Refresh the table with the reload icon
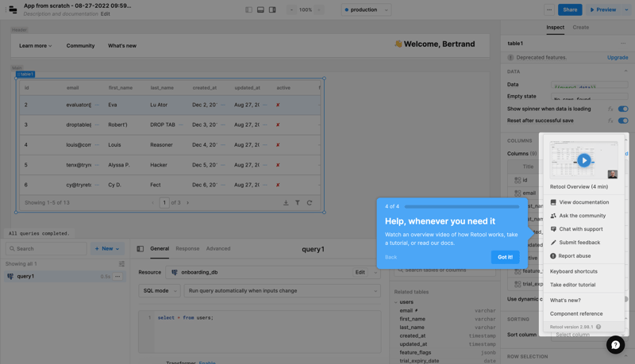 click(310, 203)
